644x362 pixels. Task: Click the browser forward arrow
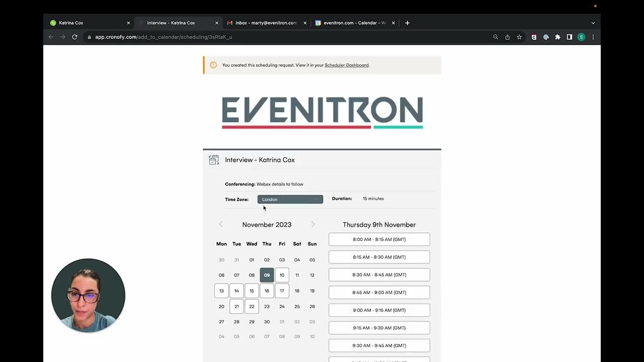(x=62, y=37)
